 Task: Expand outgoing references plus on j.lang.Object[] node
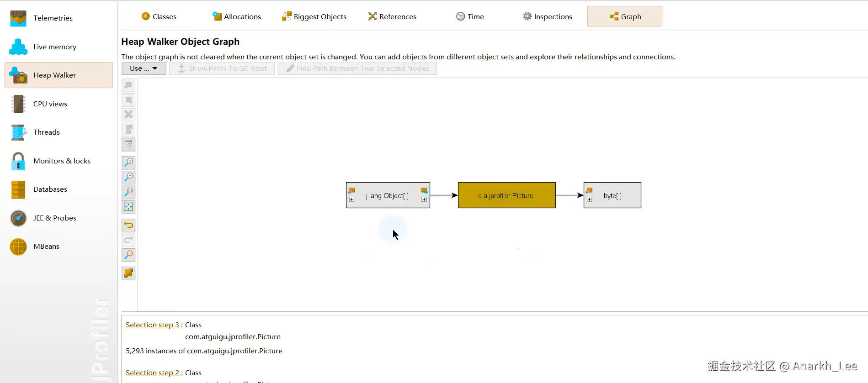(x=424, y=199)
